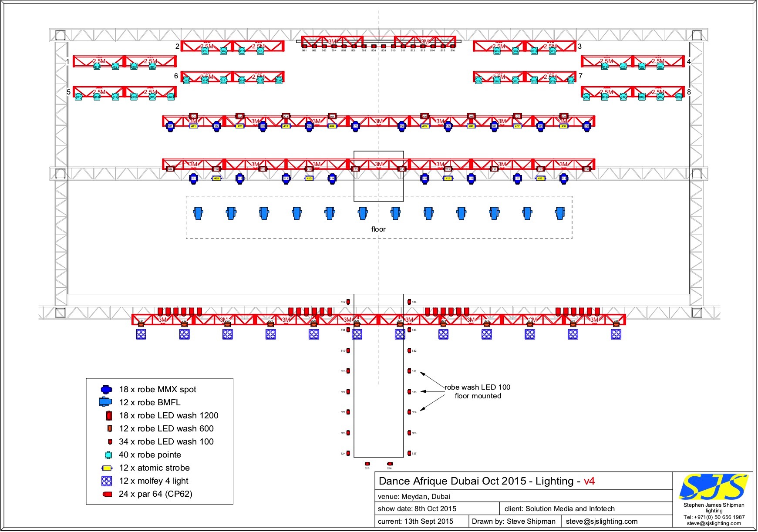The height and width of the screenshot is (532, 758).
Task: Click LED wash 600 fixture 227
Action: 400,323
